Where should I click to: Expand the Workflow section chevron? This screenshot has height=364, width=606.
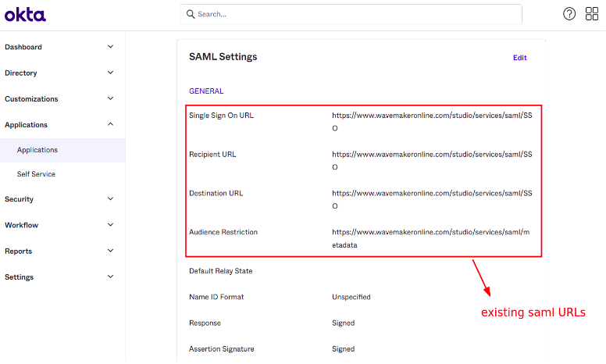[x=110, y=225]
